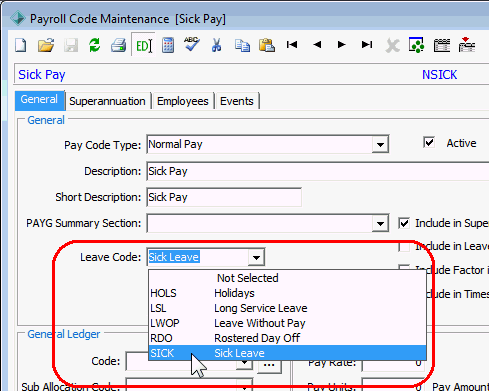
Task: Choose Not Selected in Leave Code list
Action: [287, 278]
